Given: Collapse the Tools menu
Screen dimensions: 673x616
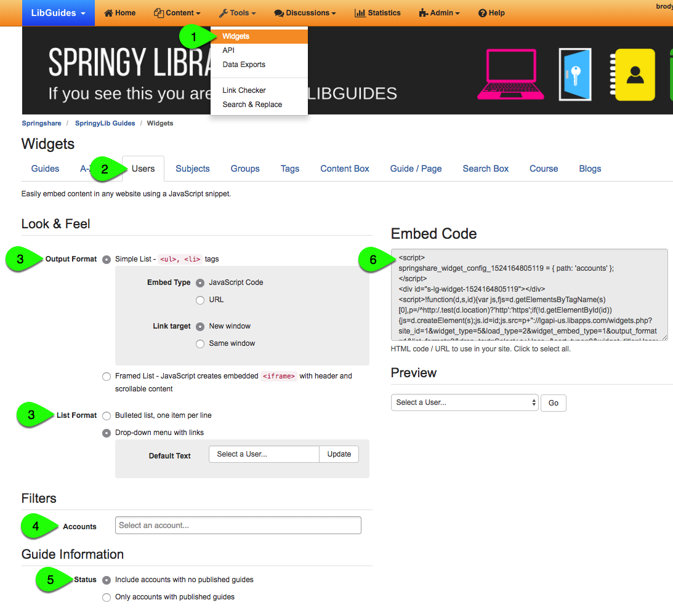Looking at the screenshot, I should coord(237,13).
